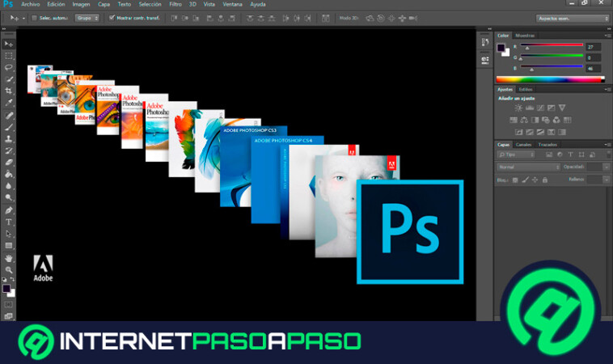Open the Filtro menu

[175, 4]
